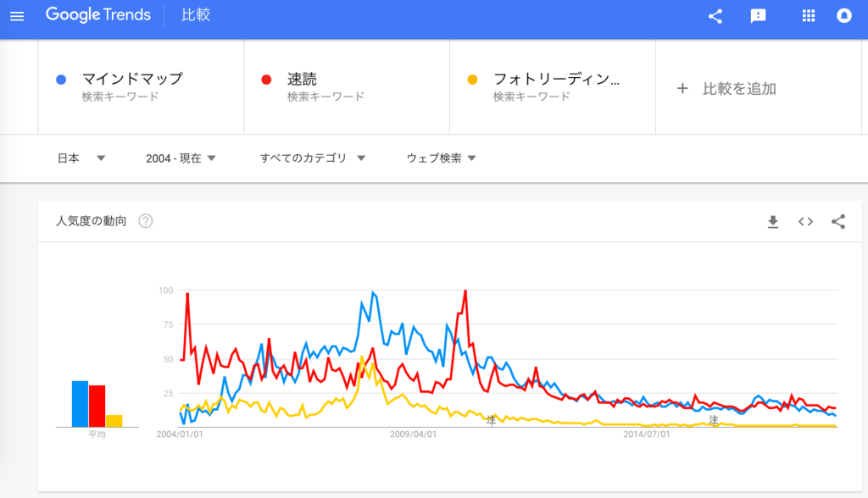Open the embed code view for the chart
This screenshot has height=498, width=868.
pos(805,222)
